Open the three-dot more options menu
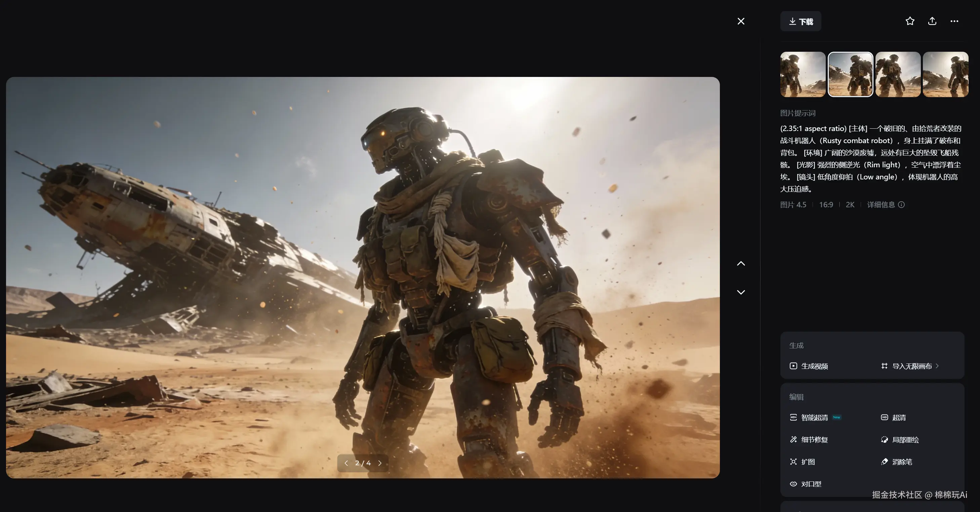This screenshot has height=512, width=980. point(954,21)
